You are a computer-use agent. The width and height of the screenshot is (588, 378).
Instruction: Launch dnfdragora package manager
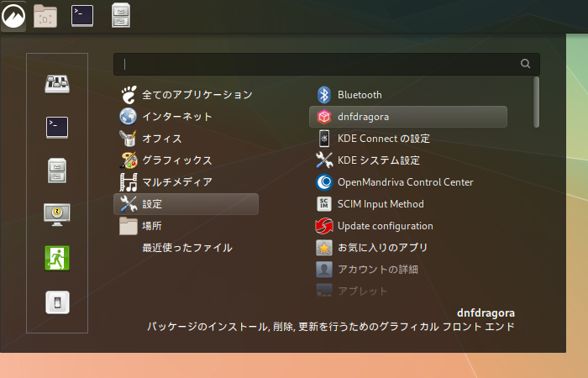pyautogui.click(x=408, y=117)
